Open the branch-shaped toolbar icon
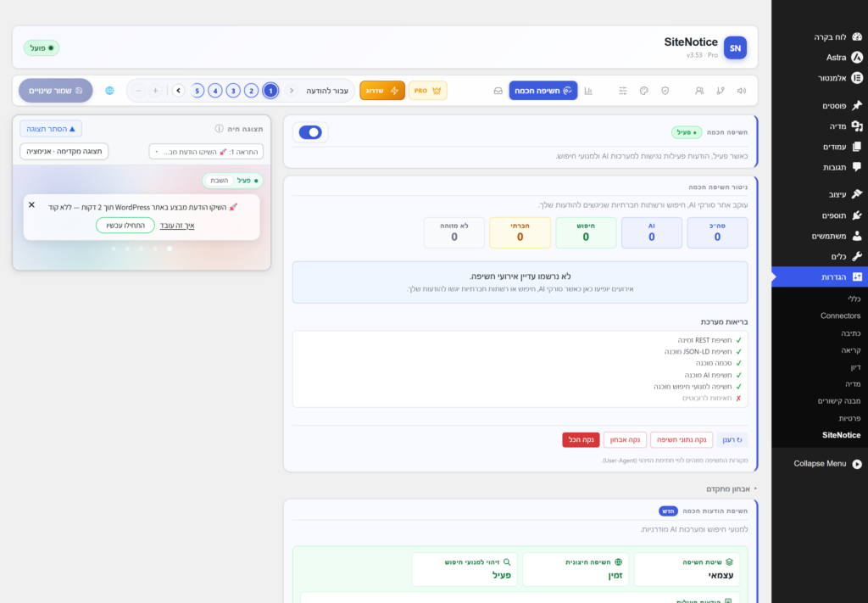This screenshot has height=603, width=868. coord(721,91)
